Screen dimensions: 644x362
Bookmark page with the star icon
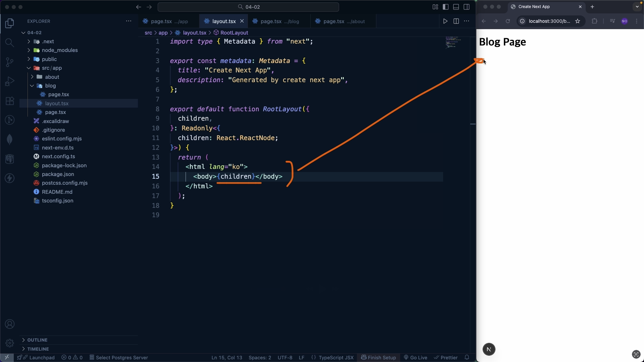[x=578, y=21]
